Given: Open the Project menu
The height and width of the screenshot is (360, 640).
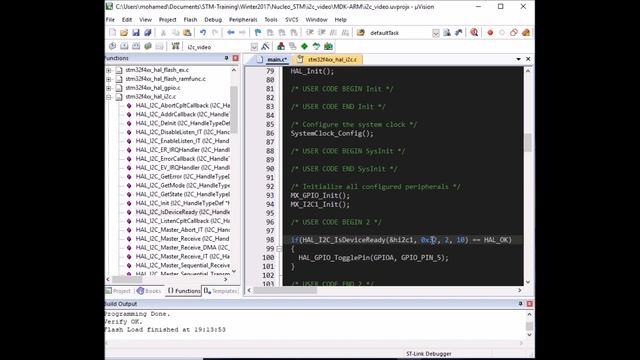Looking at the screenshot, I should pyautogui.click(x=167, y=20).
